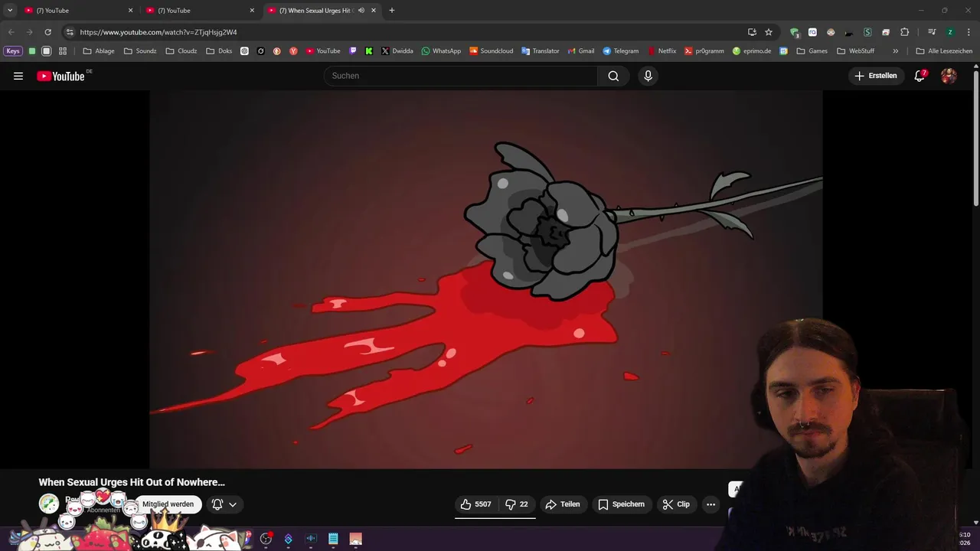Open the Twitch bookmark icon
980x551 pixels.
click(353, 51)
